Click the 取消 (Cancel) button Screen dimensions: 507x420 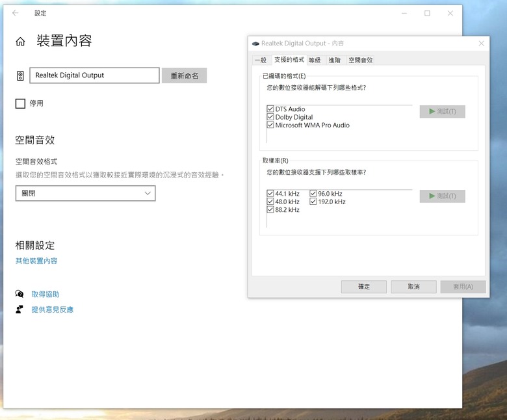coord(413,287)
